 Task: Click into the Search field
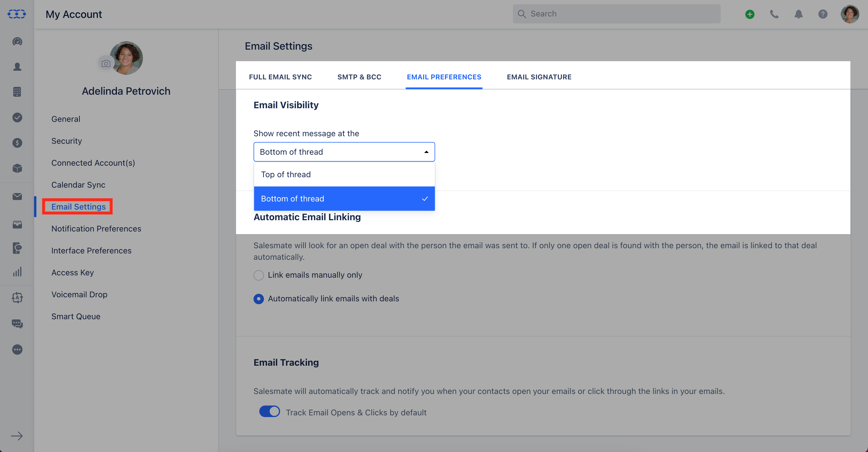click(616, 14)
